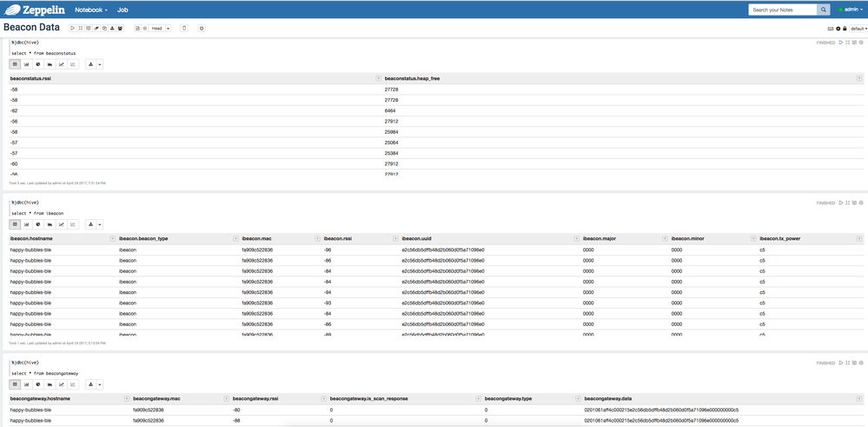Expand the admin user menu
This screenshot has width=868, height=427.
coord(852,10)
